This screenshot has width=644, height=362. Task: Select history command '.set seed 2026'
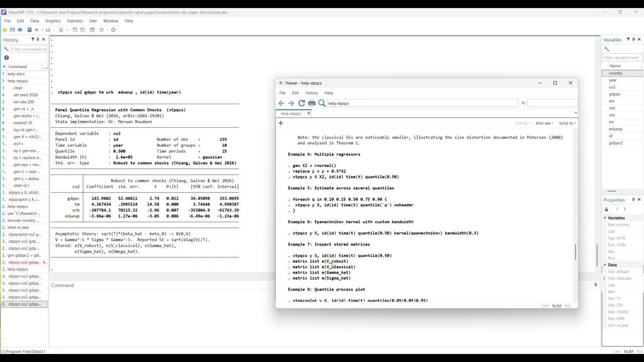[24, 95]
